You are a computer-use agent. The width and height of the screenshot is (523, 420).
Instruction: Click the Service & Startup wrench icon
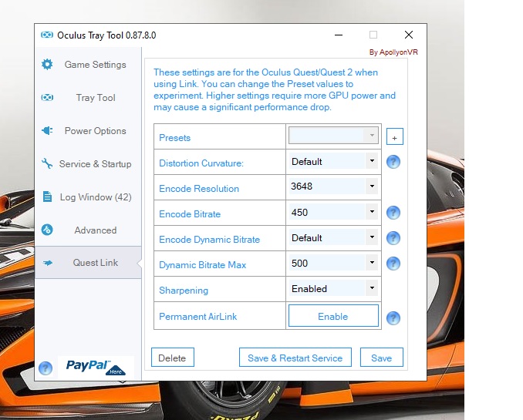[47, 163]
